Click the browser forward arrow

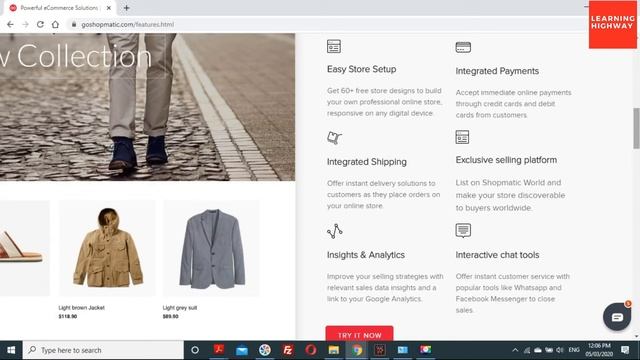[x=25, y=24]
